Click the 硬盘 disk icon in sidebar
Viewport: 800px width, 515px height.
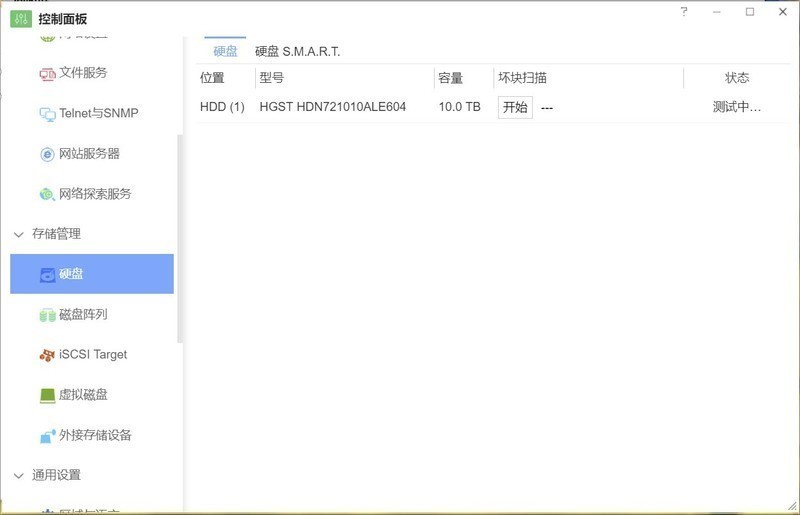point(47,275)
